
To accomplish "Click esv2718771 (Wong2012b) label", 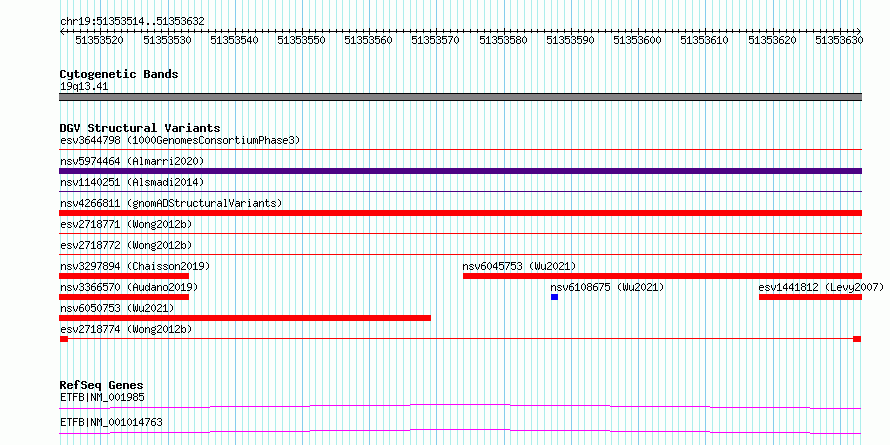I will tap(126, 224).
